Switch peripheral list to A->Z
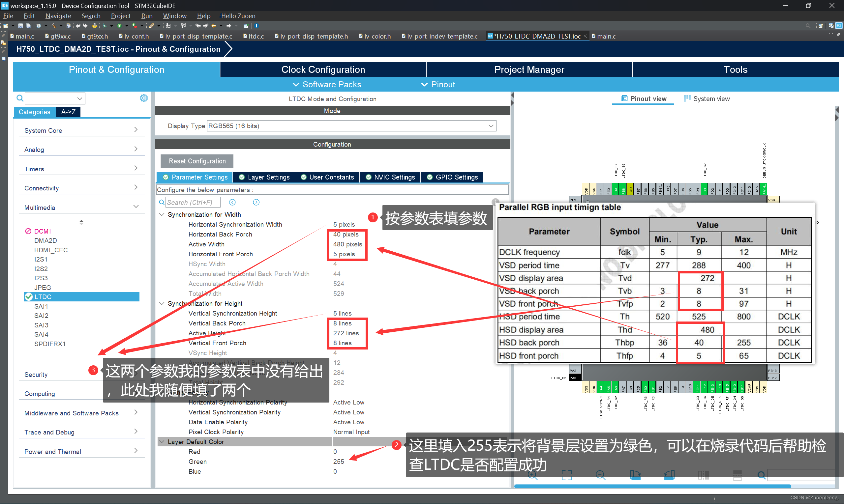The image size is (844, 504). (68, 112)
